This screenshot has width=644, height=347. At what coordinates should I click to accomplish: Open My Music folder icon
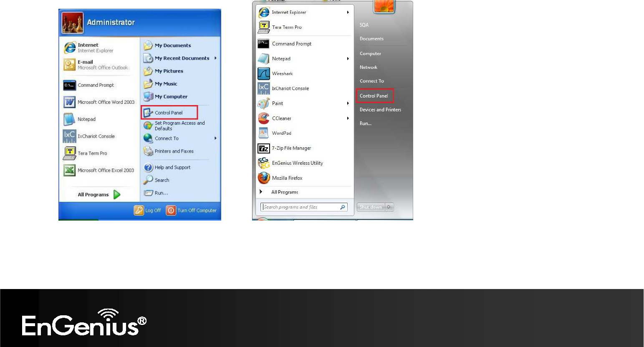tap(148, 84)
